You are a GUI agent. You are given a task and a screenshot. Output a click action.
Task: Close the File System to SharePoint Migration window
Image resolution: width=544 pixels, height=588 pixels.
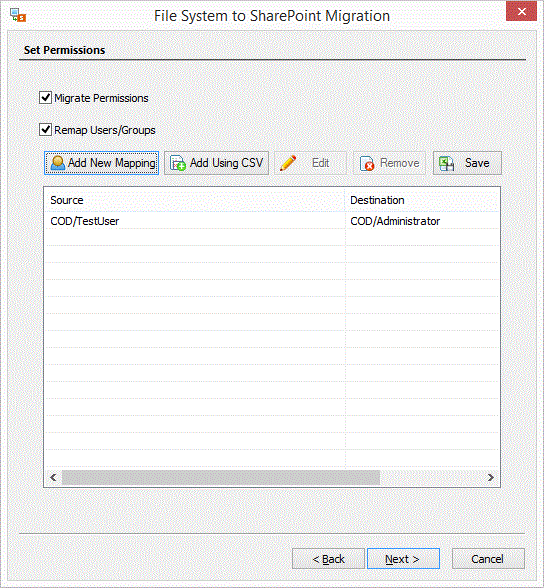(x=521, y=12)
